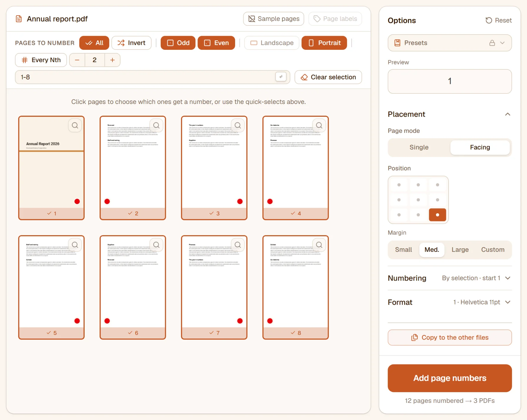The image size is (527, 420).
Task: Expand the Format section
Action: pos(450,302)
